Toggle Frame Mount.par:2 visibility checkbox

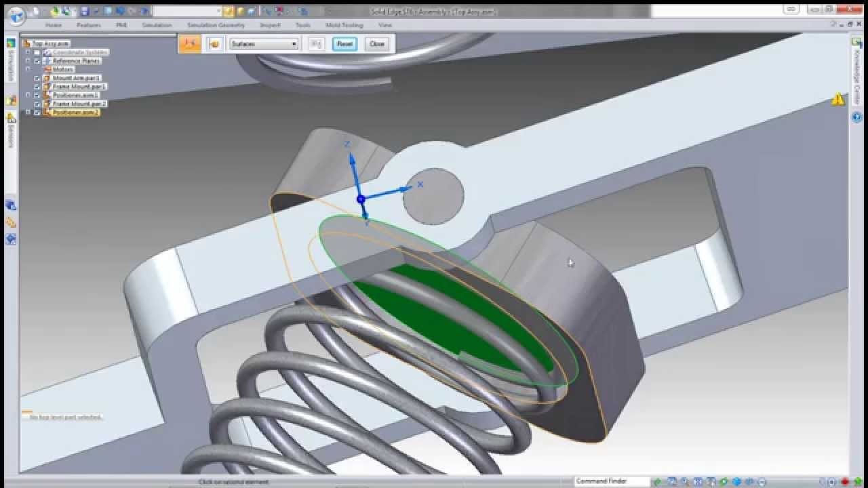click(x=37, y=104)
